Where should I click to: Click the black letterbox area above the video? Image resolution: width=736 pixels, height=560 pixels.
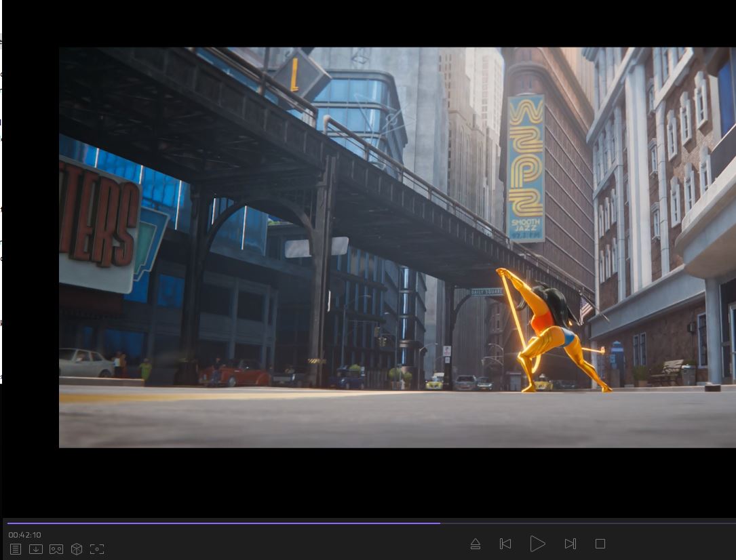pos(366,24)
